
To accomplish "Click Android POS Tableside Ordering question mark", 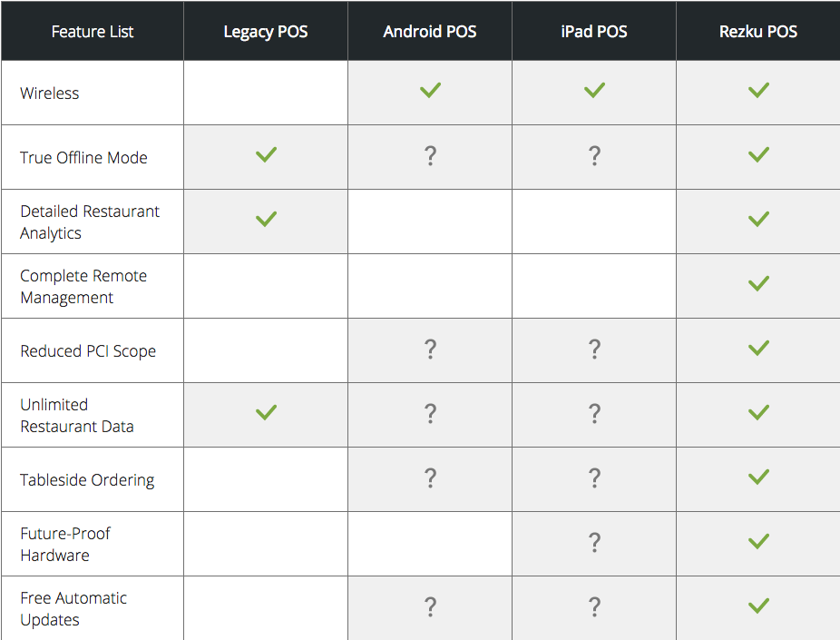I will pyautogui.click(x=430, y=478).
